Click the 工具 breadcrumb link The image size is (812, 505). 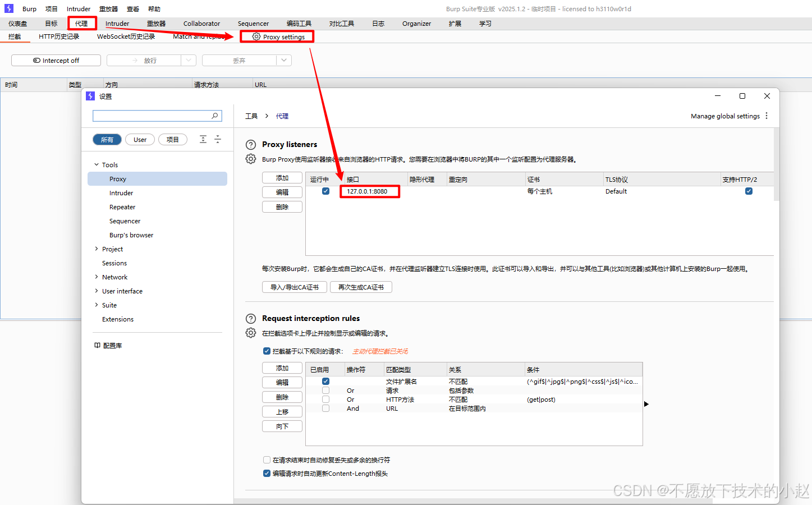tap(251, 116)
